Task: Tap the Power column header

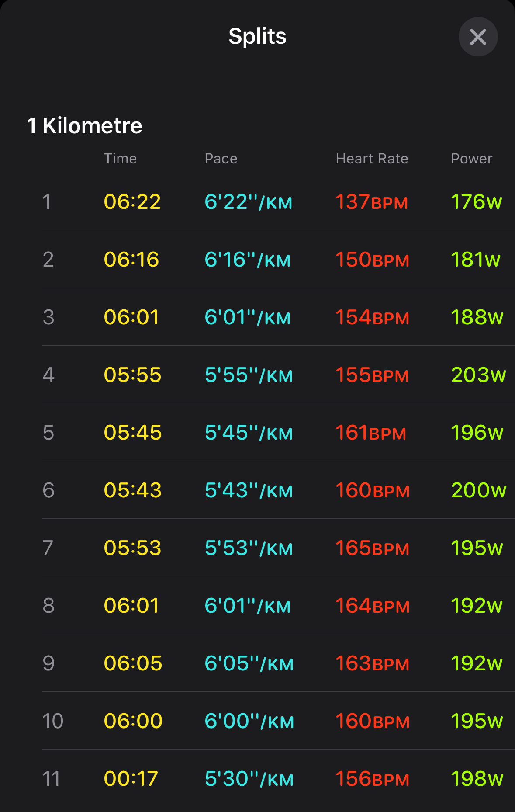Action: [471, 159]
